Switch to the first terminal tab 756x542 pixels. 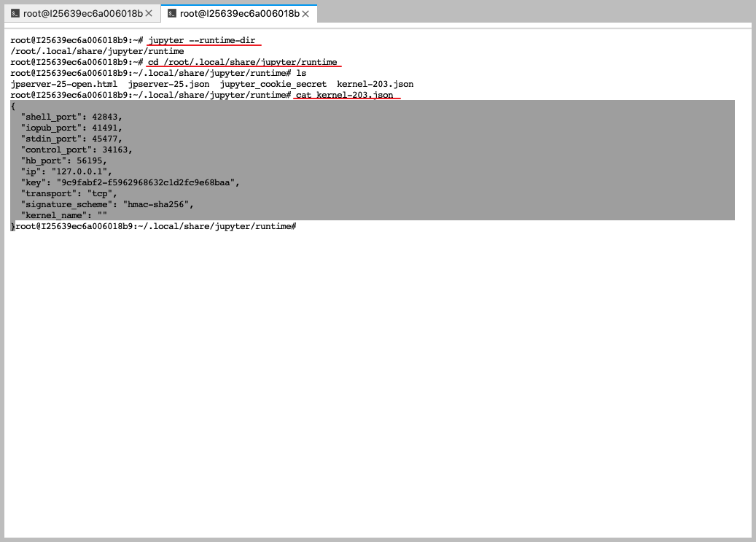pyautogui.click(x=82, y=13)
